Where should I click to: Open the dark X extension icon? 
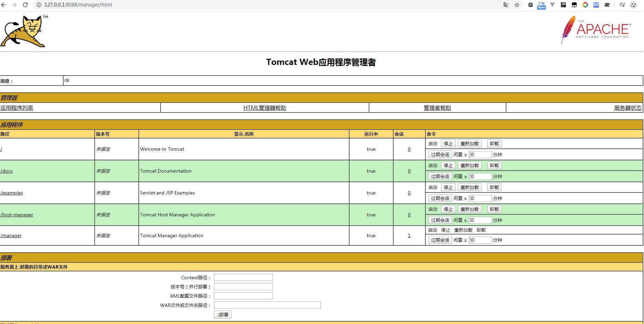click(x=530, y=5)
